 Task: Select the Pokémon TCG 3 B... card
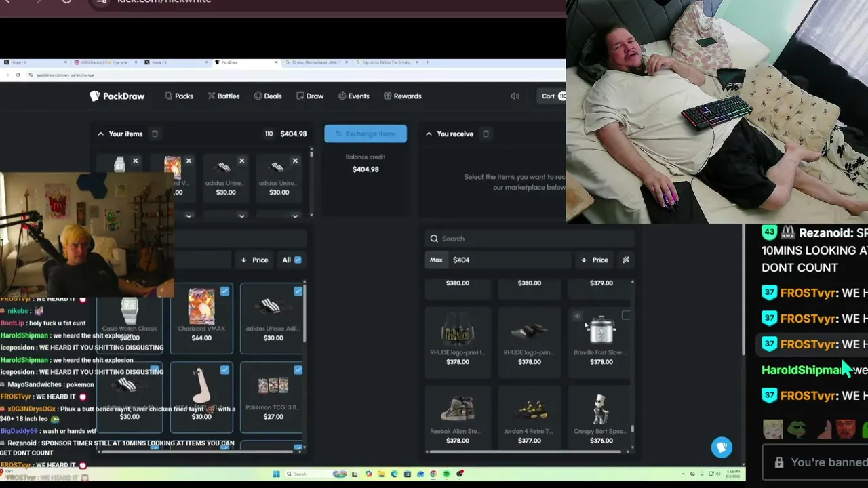[273, 397]
